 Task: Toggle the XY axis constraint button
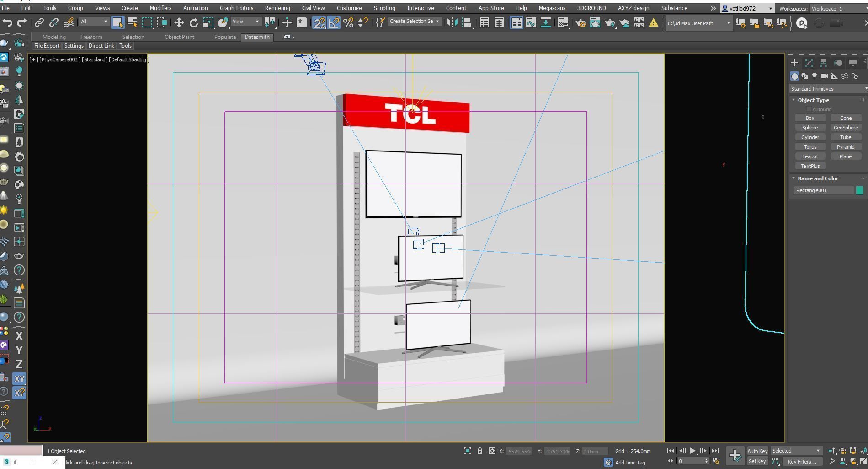(19, 379)
